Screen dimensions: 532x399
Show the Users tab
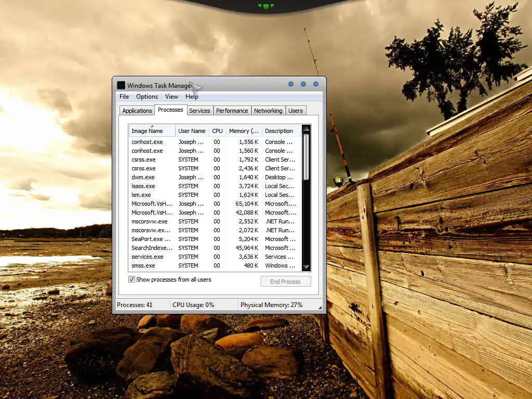point(296,111)
